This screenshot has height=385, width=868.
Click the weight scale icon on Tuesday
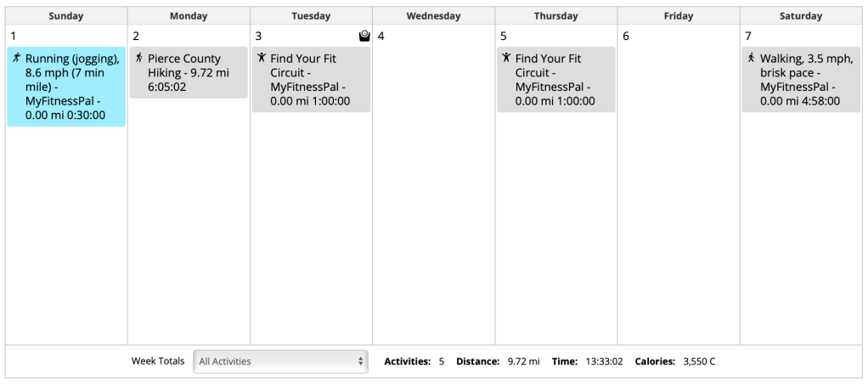364,36
